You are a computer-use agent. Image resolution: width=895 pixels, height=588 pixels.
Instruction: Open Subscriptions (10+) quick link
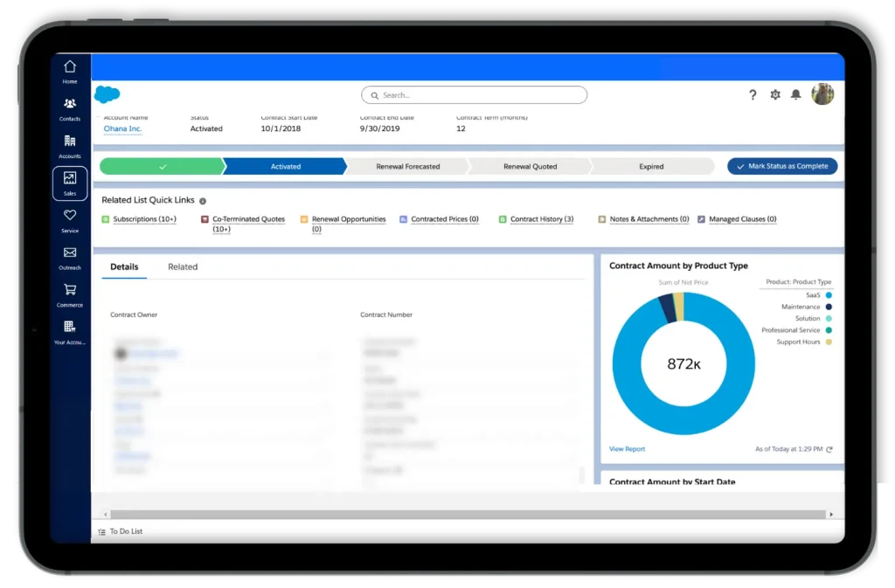pyautogui.click(x=144, y=219)
